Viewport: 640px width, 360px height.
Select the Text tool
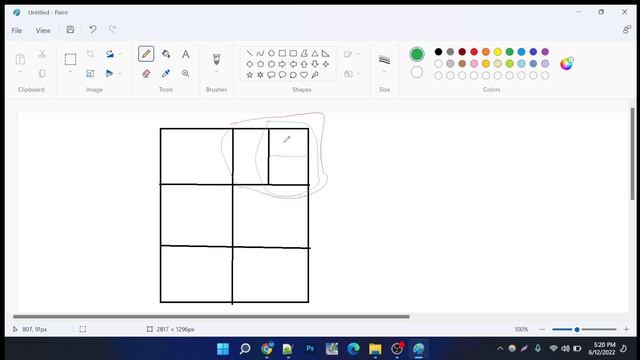tap(185, 54)
